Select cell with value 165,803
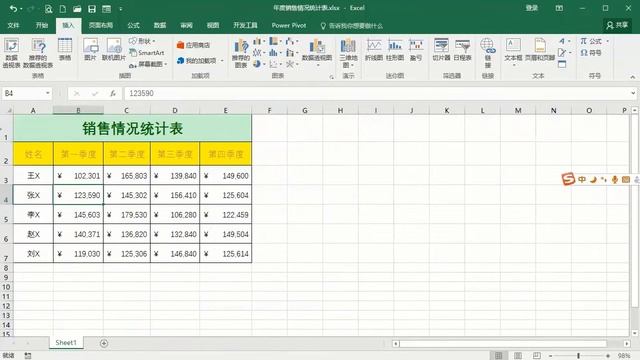Screen dimensions: 640x360 [127, 176]
